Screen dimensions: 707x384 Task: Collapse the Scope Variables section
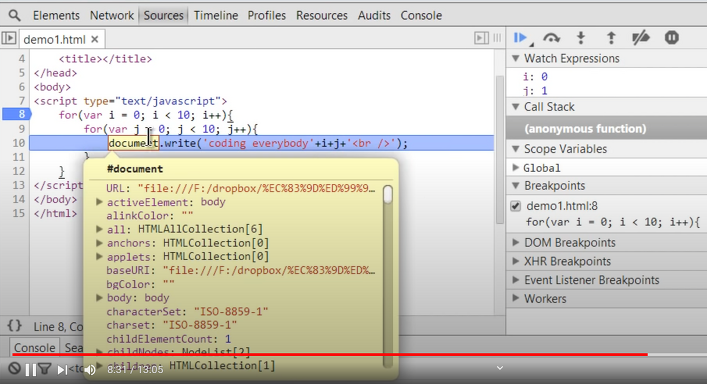click(516, 149)
